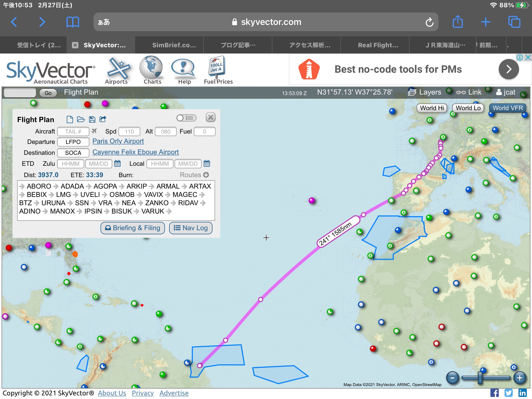This screenshot has width=532, height=399.
Task: Select the World Hi chart layer
Action: pyautogui.click(x=432, y=108)
